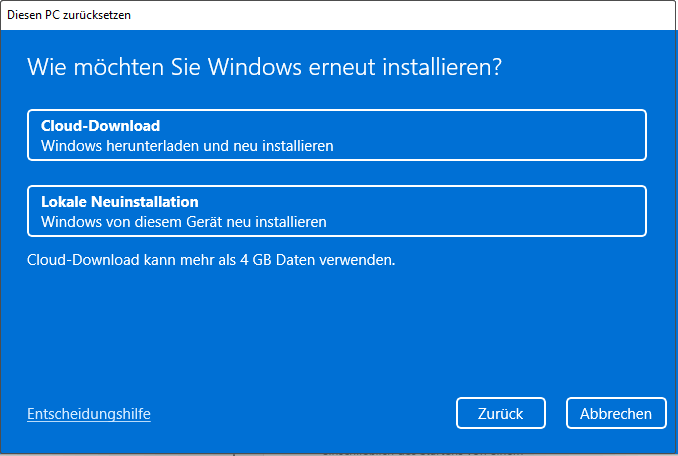Click the empty right side of the title bar

coord(450,15)
